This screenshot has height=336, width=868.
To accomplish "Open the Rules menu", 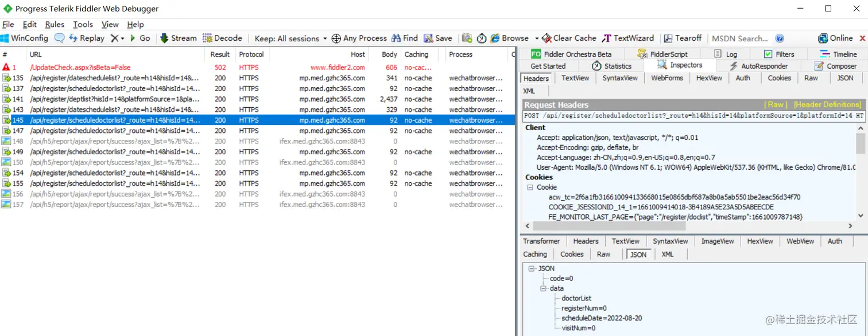I will coord(55,24).
